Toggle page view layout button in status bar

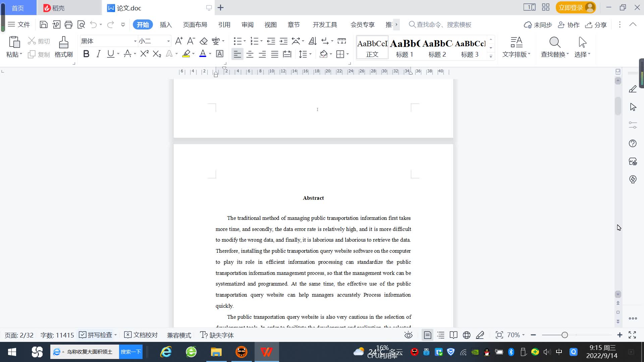[x=428, y=335]
